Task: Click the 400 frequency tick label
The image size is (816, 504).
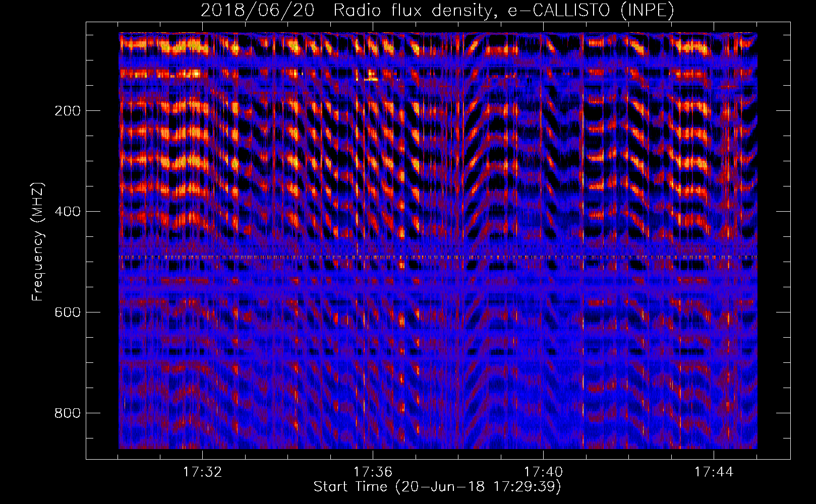Action: [68, 212]
